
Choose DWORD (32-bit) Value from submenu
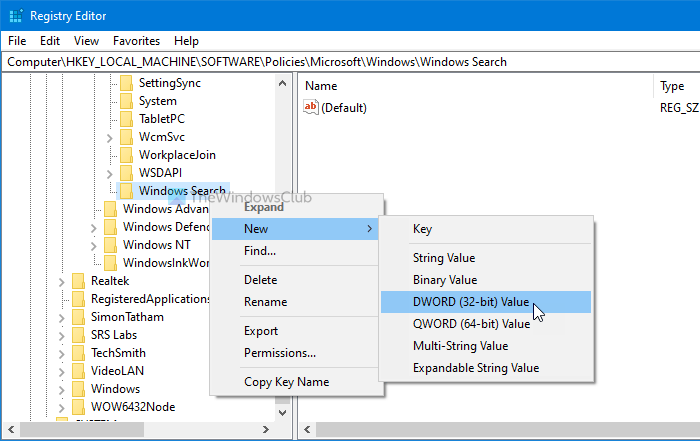(x=471, y=302)
